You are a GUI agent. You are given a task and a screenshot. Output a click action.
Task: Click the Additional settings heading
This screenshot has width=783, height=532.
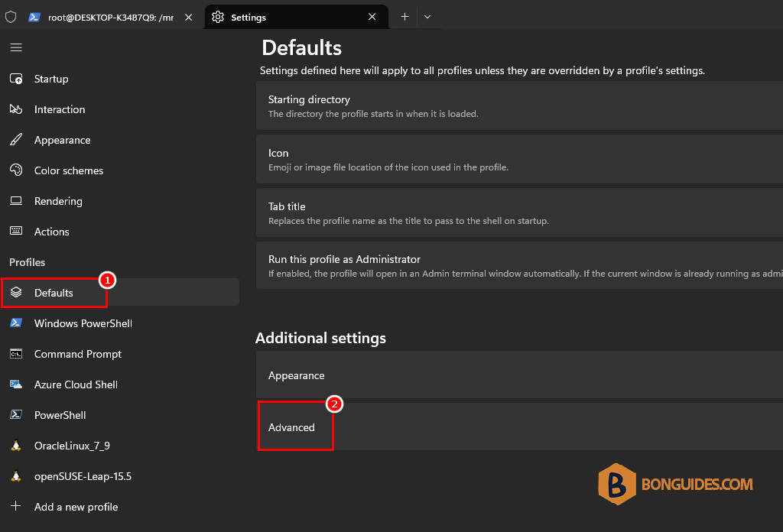click(x=320, y=338)
